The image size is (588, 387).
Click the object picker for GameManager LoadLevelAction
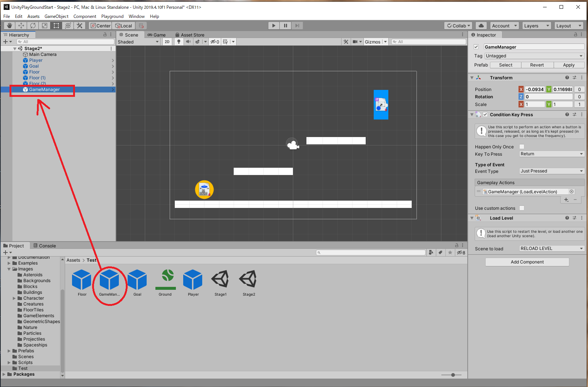click(572, 191)
